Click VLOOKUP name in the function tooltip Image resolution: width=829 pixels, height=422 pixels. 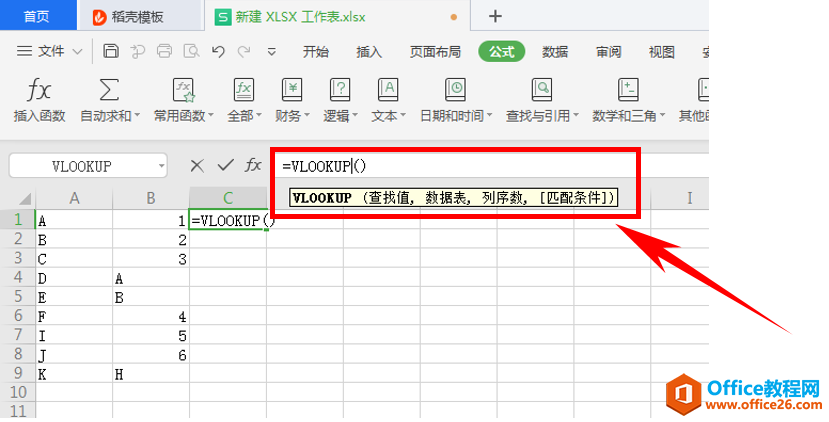323,198
